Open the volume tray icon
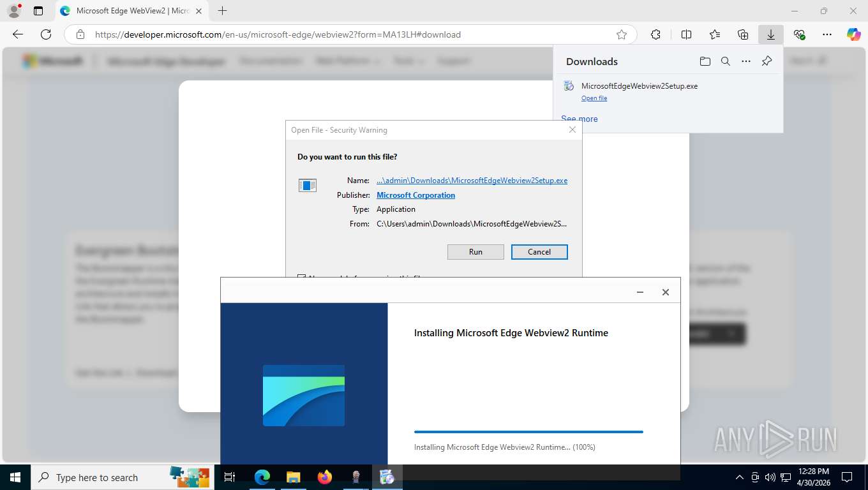The image size is (868, 490). [x=770, y=477]
